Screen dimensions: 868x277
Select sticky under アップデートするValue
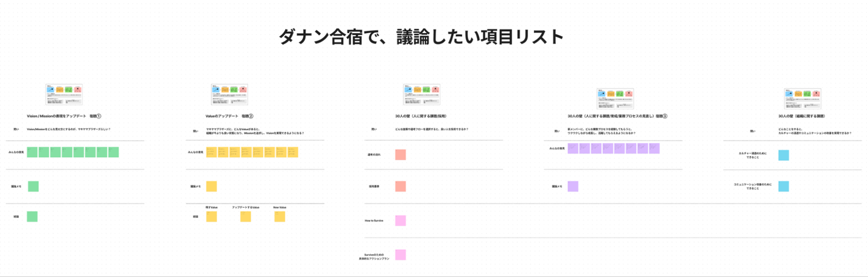245,216
